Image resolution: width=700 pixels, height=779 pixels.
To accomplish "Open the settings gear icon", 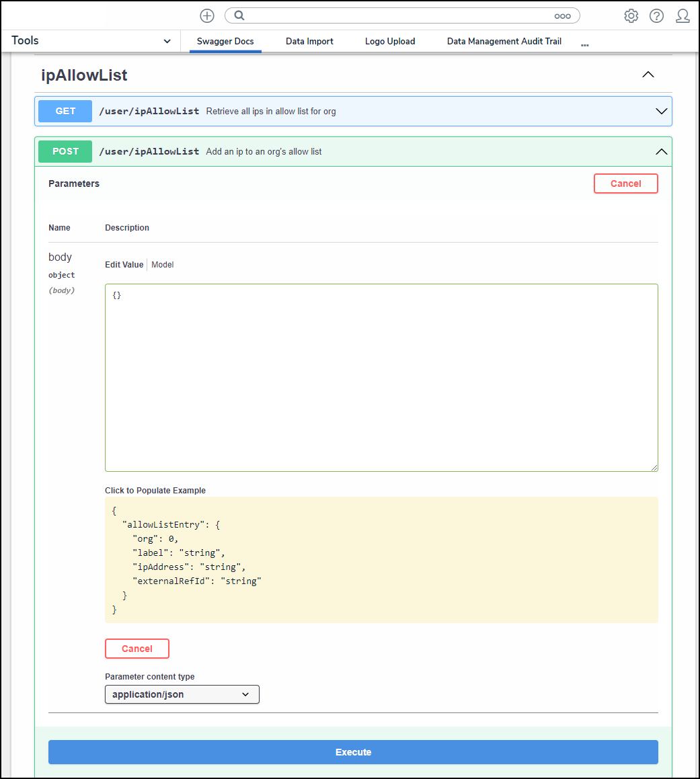I will coord(631,16).
